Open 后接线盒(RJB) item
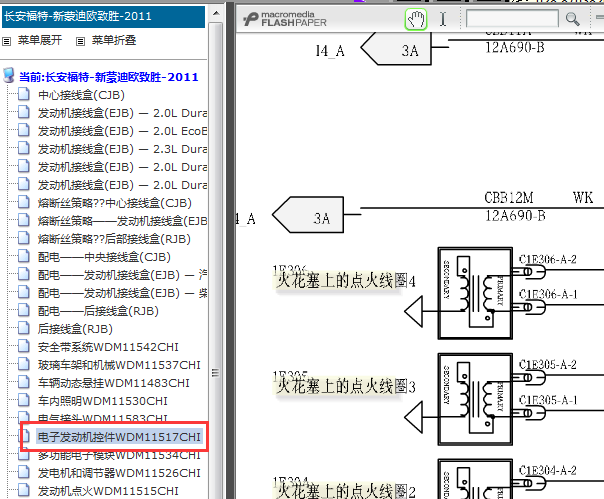The image size is (604, 499). pos(75,329)
